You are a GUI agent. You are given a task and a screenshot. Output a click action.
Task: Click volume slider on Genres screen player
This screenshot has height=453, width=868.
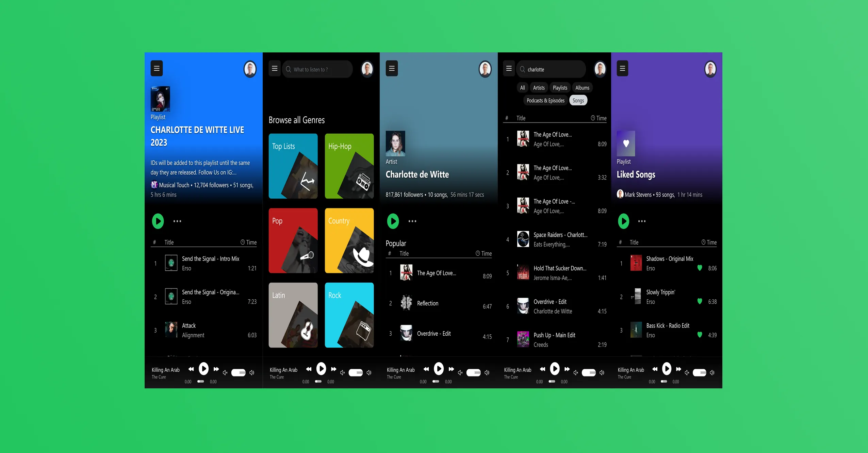[x=356, y=373]
